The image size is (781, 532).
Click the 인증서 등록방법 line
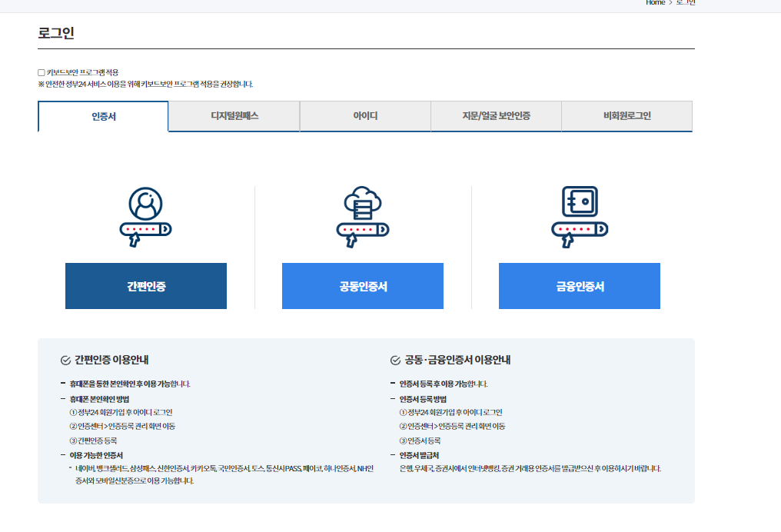(x=423, y=400)
